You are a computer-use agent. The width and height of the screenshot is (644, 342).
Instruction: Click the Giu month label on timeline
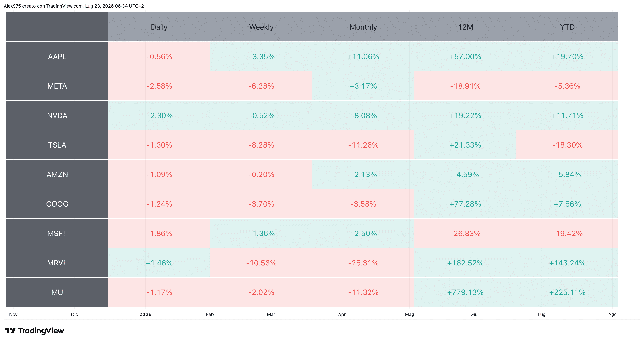tap(474, 314)
